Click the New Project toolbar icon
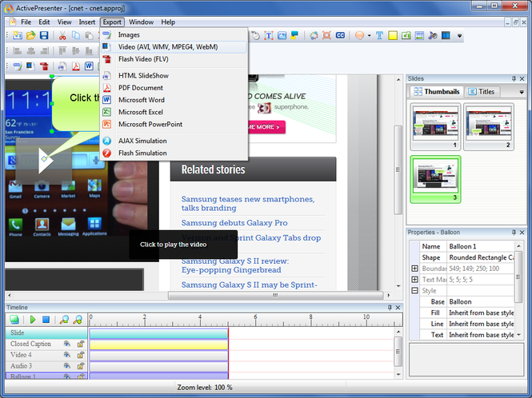532x398 pixels. (18, 35)
